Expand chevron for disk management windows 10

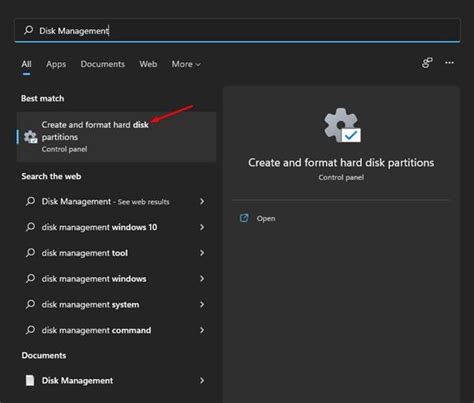pyautogui.click(x=202, y=227)
